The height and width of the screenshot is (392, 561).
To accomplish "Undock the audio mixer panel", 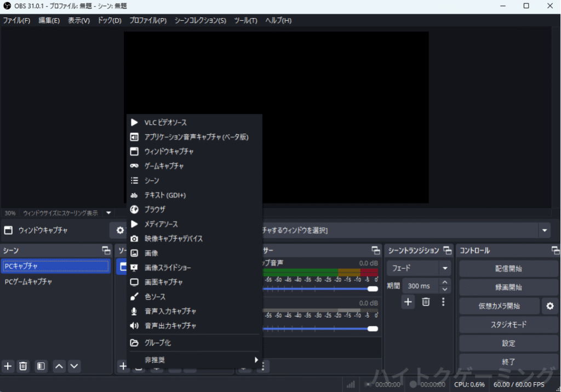I will [x=376, y=250].
